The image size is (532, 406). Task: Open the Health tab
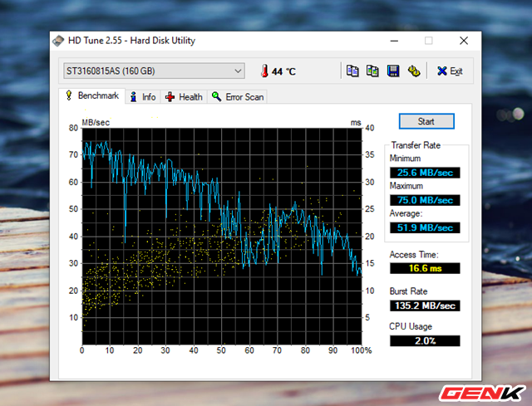click(x=184, y=97)
